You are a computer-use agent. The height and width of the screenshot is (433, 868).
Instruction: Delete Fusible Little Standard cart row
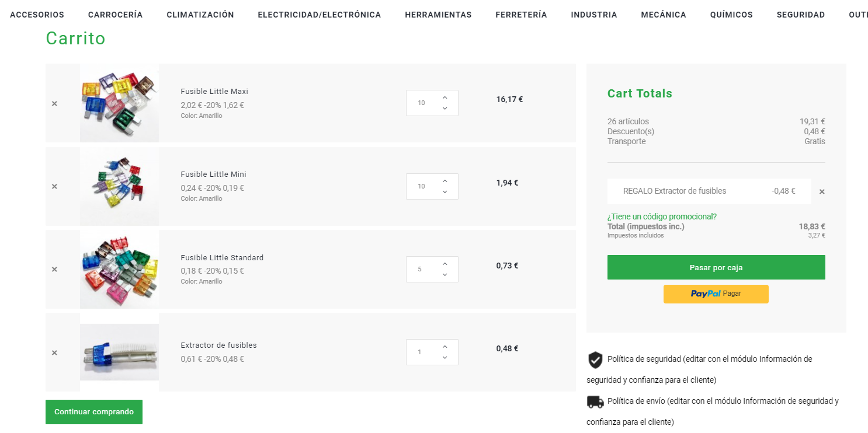[54, 270]
